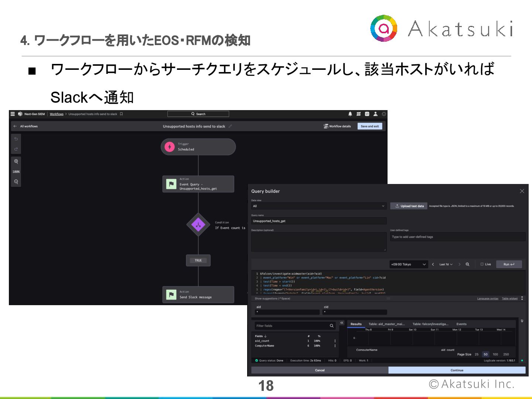Select the Scheduled trigger lightning icon
The height and width of the screenshot is (399, 532).
tap(170, 147)
